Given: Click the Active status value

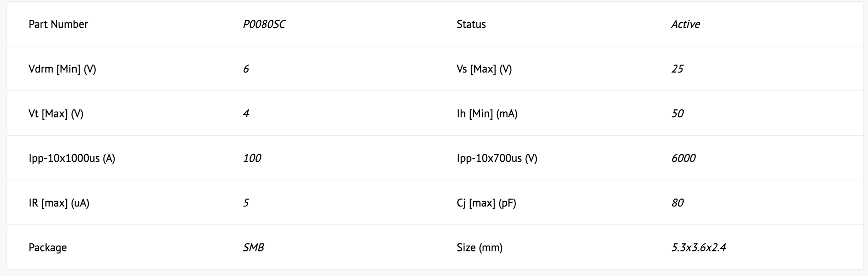Looking at the screenshot, I should click(685, 24).
